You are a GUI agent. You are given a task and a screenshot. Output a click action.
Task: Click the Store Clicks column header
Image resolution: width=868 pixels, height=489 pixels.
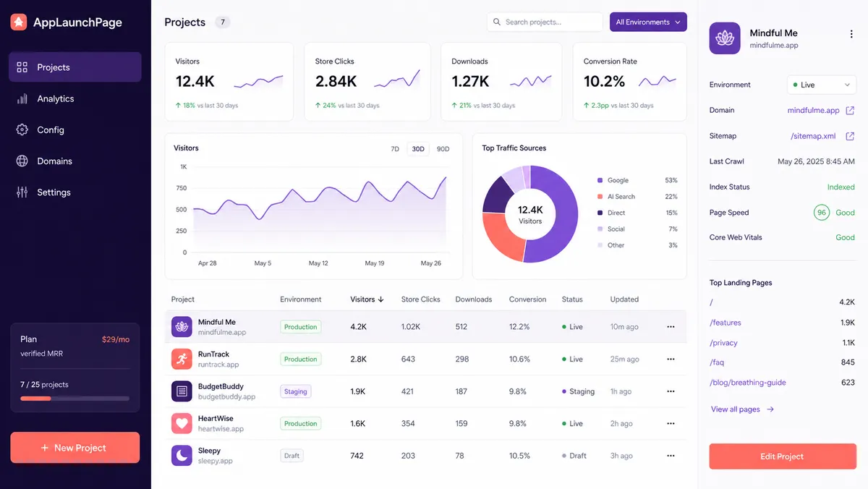pos(420,299)
